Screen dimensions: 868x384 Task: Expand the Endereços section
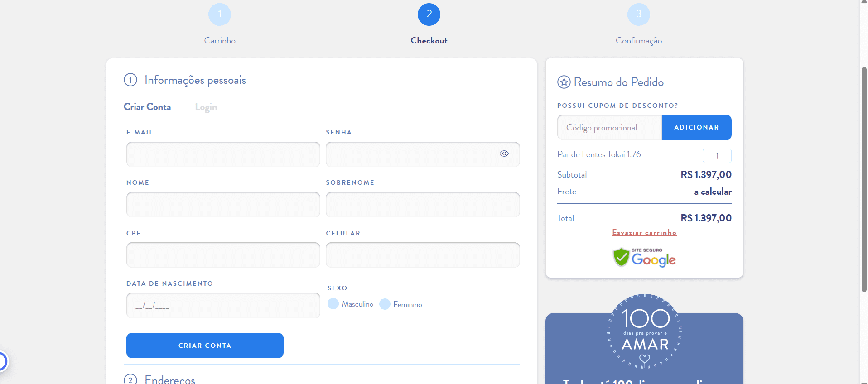170,379
